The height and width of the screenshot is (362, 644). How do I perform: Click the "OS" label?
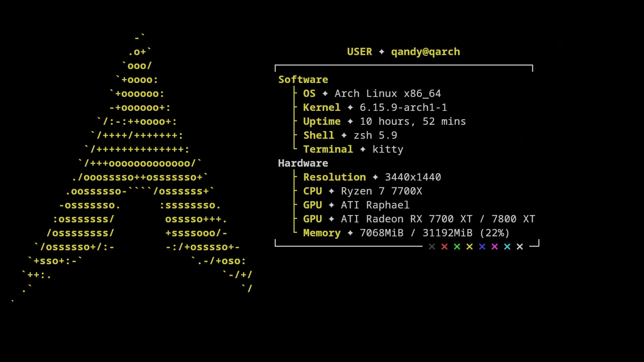[x=309, y=94]
